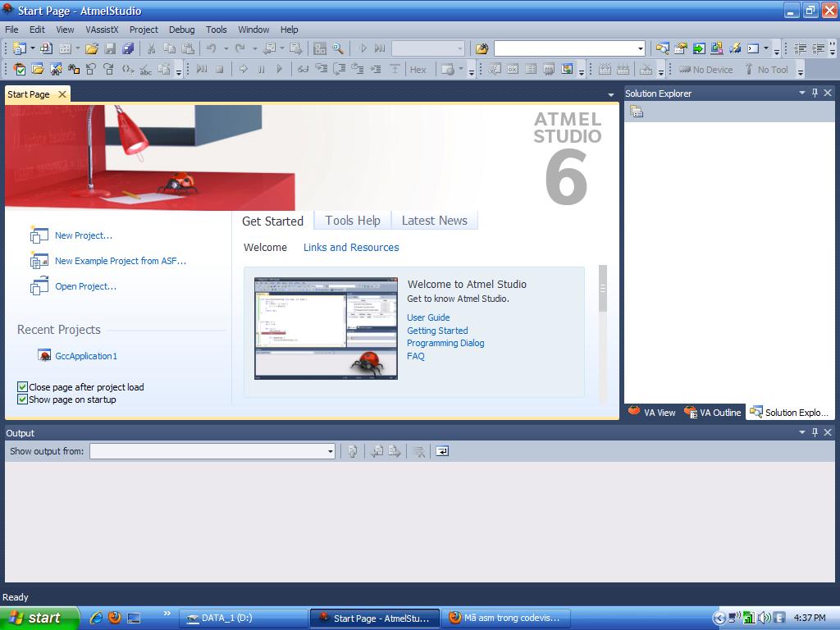Image resolution: width=840 pixels, height=630 pixels.
Task: Switch to the VA Outline panel tab
Action: pos(714,413)
